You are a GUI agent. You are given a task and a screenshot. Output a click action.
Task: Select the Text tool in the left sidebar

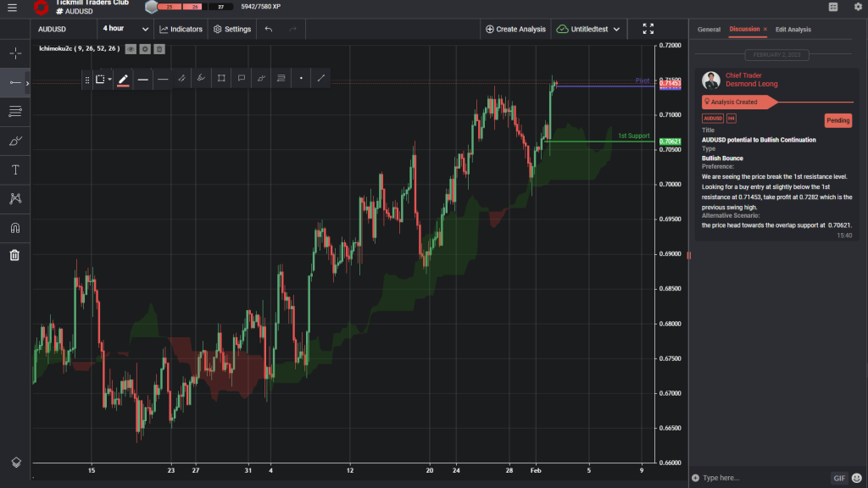15,169
